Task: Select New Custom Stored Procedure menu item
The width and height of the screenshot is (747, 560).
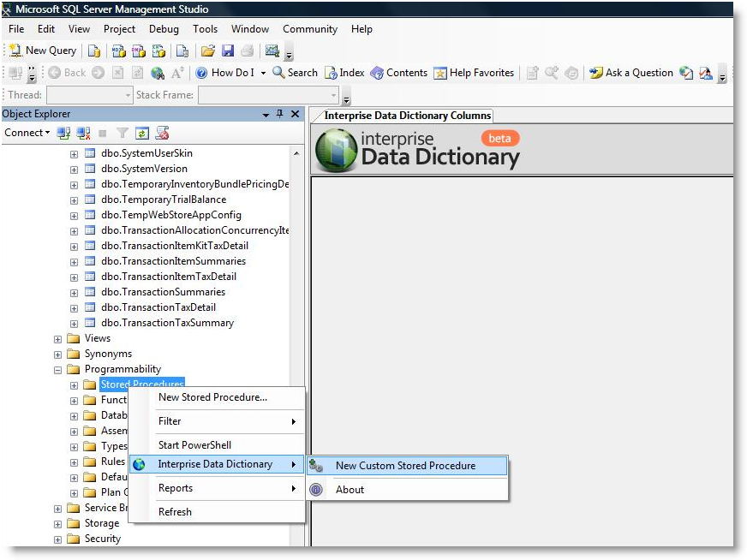Action: click(405, 466)
